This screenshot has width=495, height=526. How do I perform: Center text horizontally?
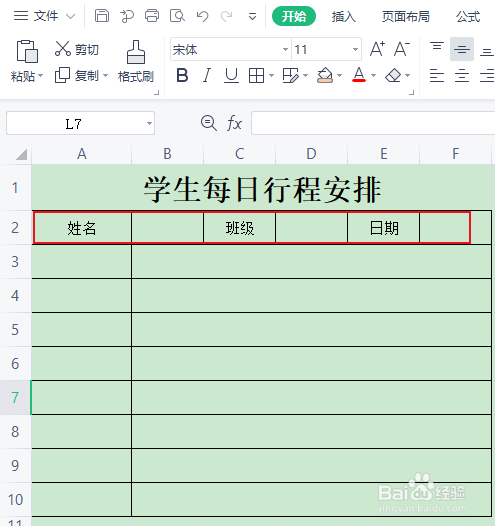point(462,75)
